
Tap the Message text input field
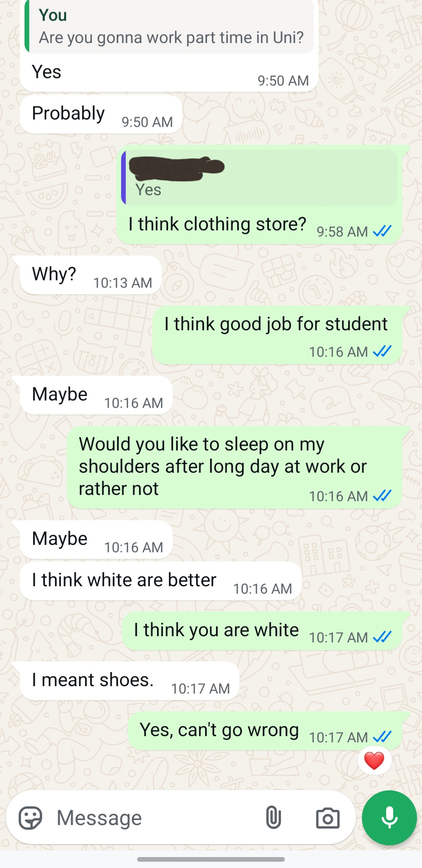156,818
